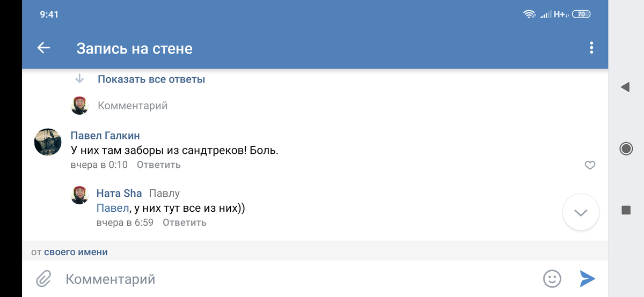
Task: Tap the blue Павел mention link
Action: coord(113,208)
